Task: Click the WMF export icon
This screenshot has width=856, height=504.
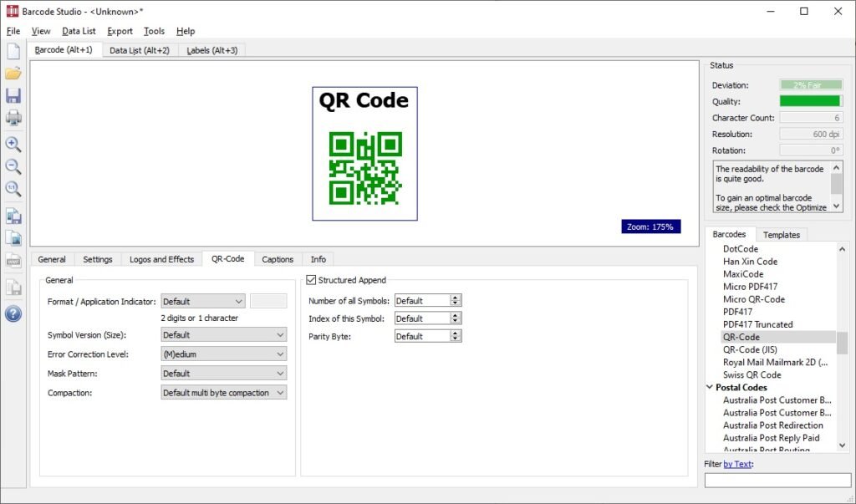Action: [x=13, y=261]
